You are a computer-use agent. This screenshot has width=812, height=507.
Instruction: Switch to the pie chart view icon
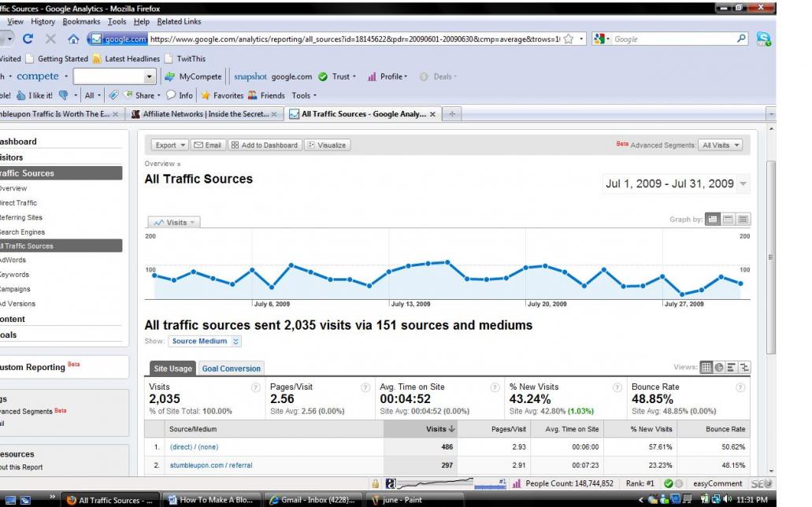(x=719, y=367)
